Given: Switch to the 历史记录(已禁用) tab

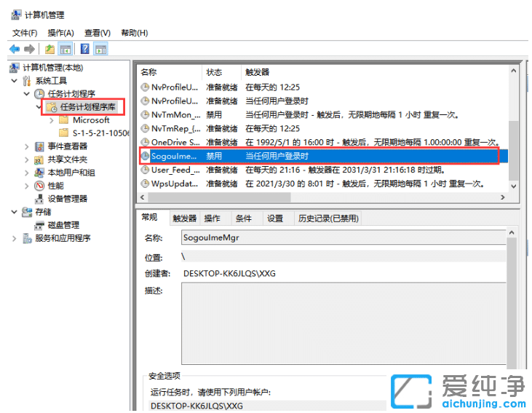Looking at the screenshot, I should [x=328, y=219].
